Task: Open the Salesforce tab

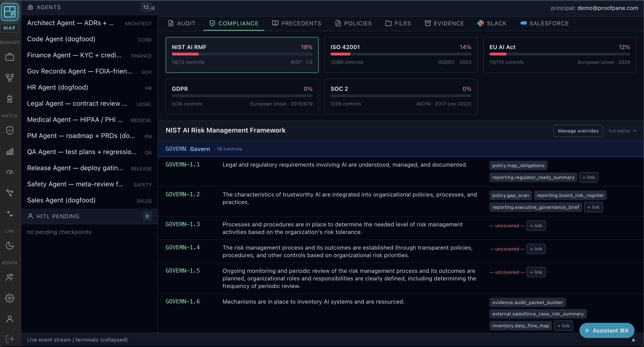Action: pos(544,23)
